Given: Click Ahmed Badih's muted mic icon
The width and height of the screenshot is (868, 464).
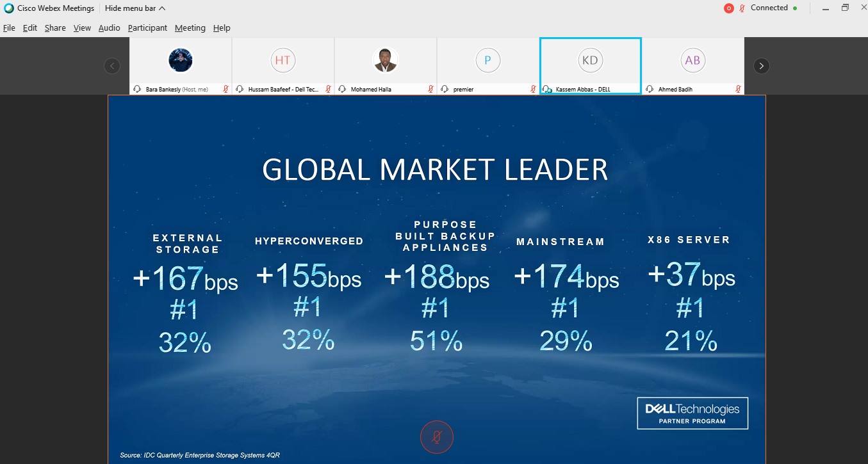Looking at the screenshot, I should tap(738, 89).
